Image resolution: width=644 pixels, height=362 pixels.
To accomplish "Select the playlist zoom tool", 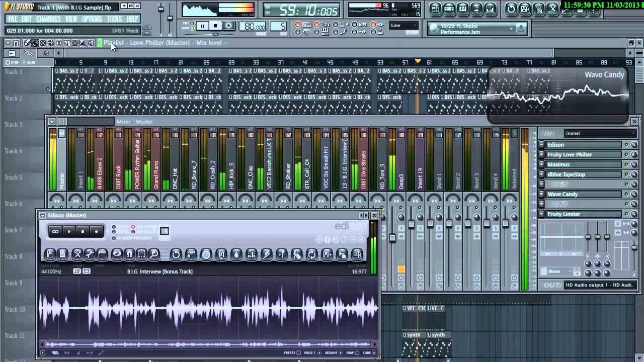I will click(x=83, y=43).
